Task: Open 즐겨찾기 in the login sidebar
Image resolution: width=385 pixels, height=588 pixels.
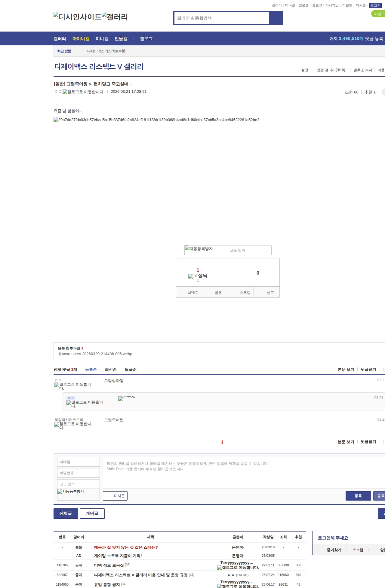Action: tap(334, 550)
